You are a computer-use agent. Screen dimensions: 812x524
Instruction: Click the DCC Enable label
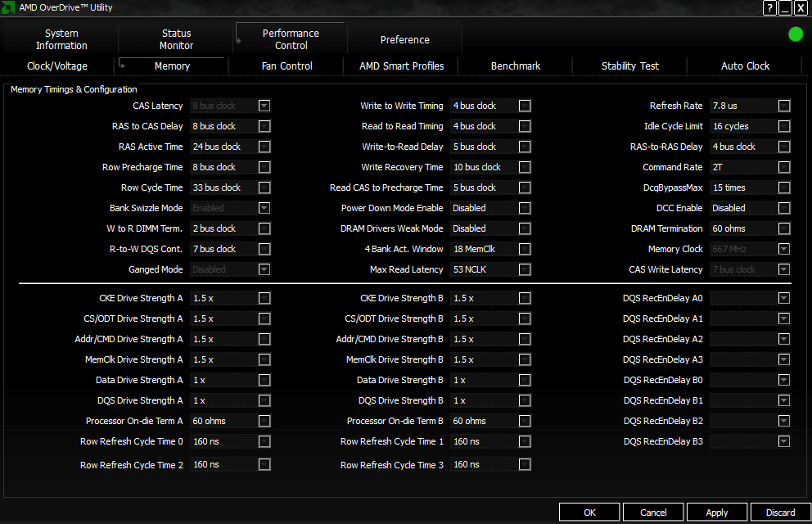pos(679,208)
